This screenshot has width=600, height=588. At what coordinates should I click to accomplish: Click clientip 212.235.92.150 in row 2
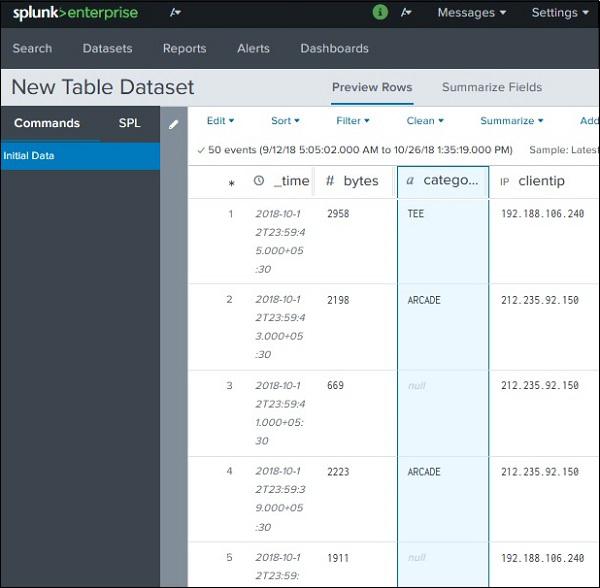click(540, 300)
